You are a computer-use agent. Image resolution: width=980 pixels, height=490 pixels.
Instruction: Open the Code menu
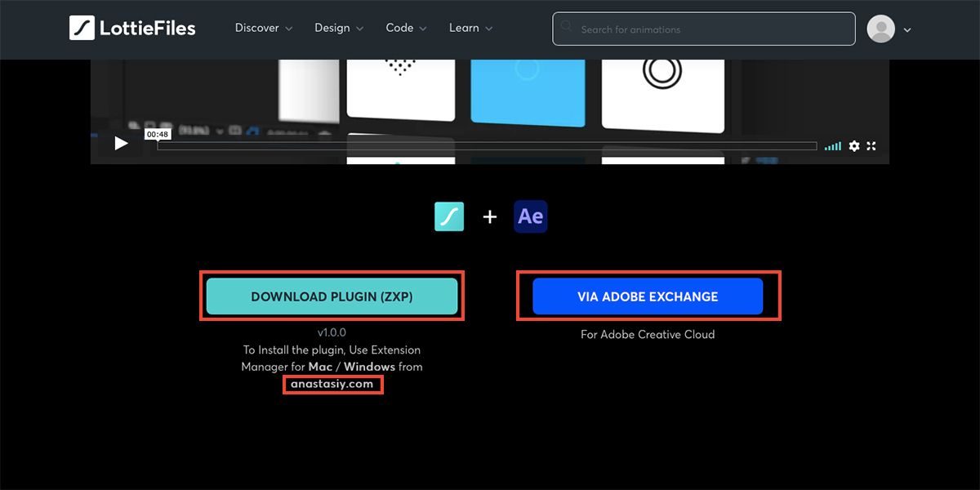tap(406, 28)
